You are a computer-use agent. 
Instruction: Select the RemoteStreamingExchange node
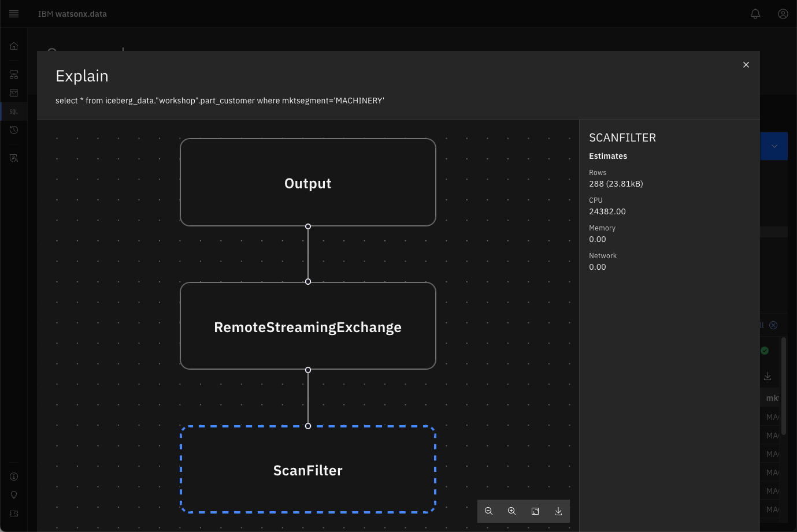308,326
